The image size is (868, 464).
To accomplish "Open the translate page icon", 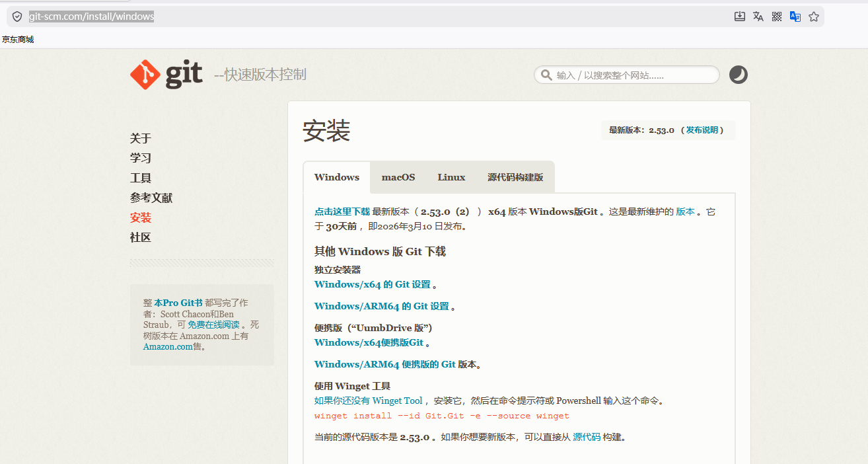I will 758,17.
